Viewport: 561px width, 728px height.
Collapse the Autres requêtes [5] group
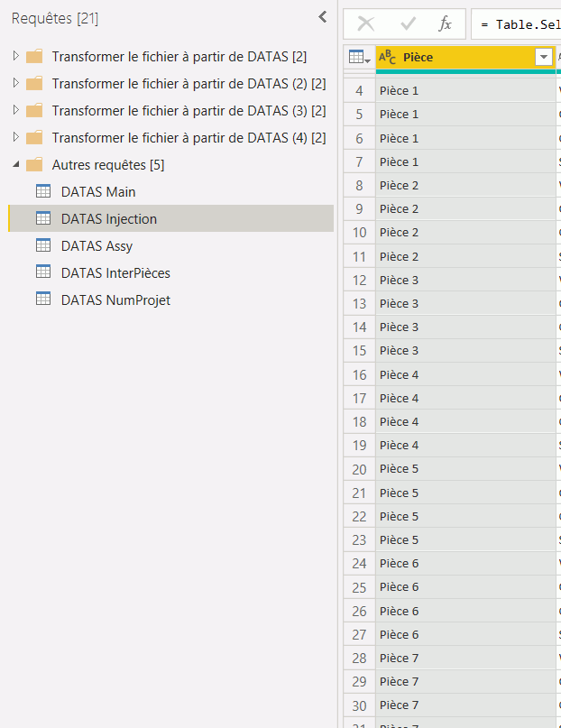click(15, 164)
